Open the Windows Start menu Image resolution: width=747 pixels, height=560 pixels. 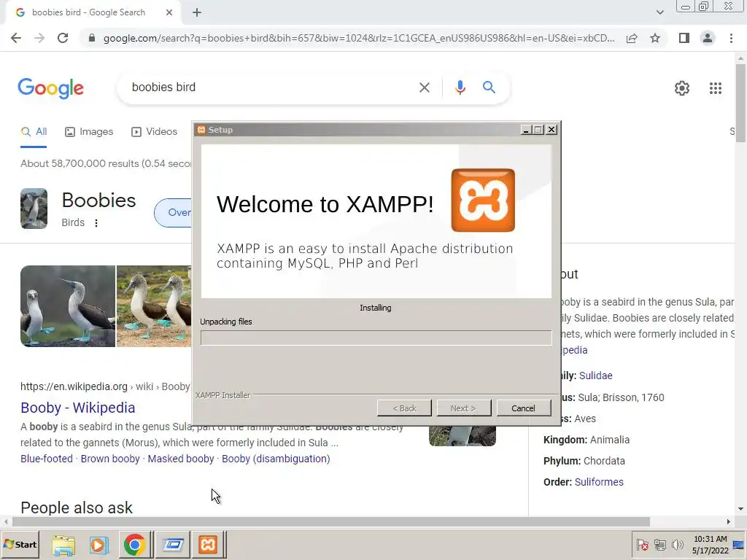(x=20, y=544)
